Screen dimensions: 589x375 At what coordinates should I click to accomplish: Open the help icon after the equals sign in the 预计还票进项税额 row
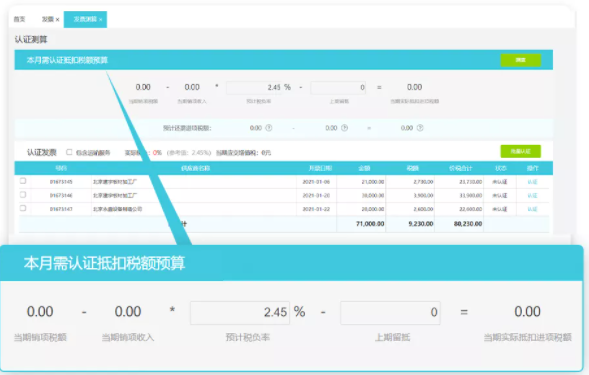click(x=420, y=128)
